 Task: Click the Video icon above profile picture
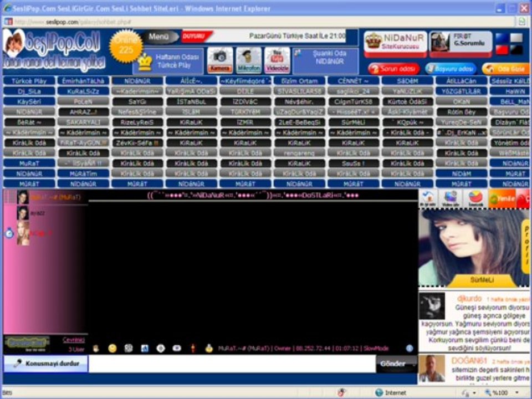[451, 198]
